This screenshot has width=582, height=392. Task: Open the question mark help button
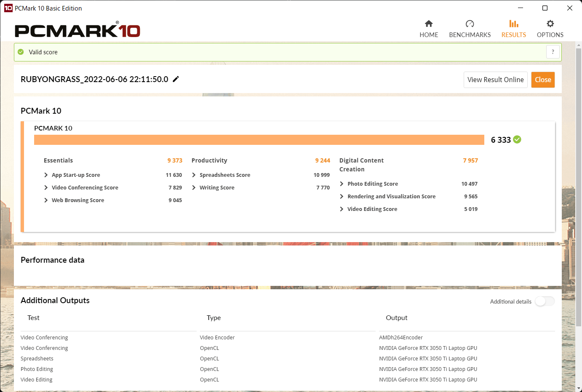coord(553,52)
